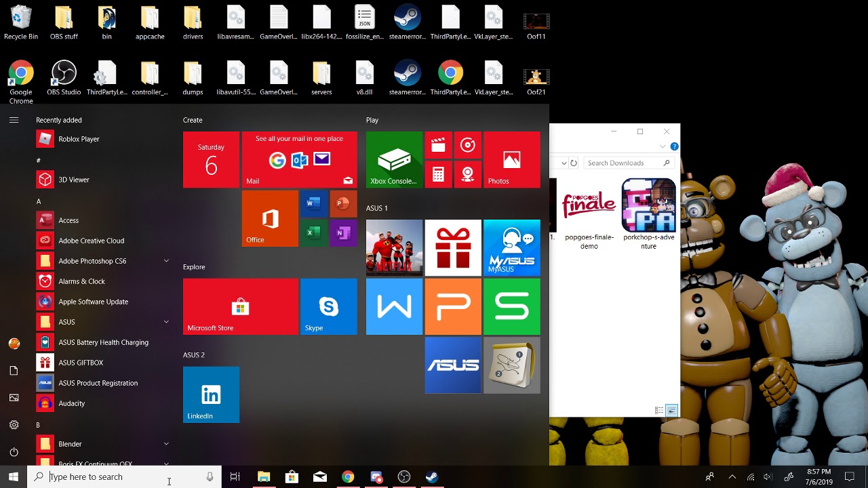The width and height of the screenshot is (868, 488).
Task: Open ASUS GIFTBOX in app list
Action: tap(102, 363)
